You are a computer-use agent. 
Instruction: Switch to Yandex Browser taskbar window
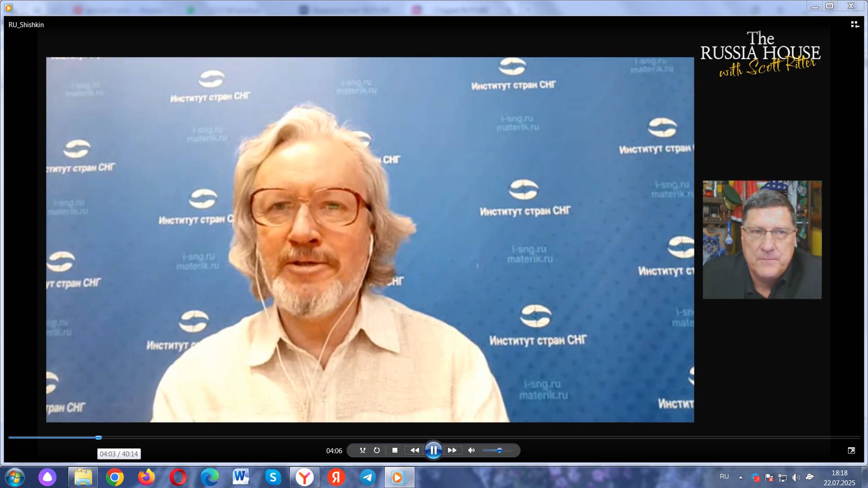tap(305, 477)
